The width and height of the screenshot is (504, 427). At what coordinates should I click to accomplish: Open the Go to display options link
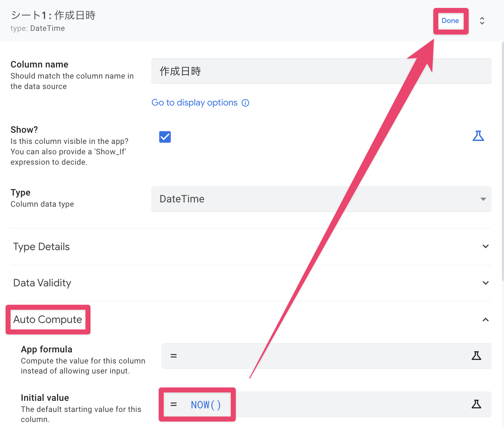click(x=195, y=103)
